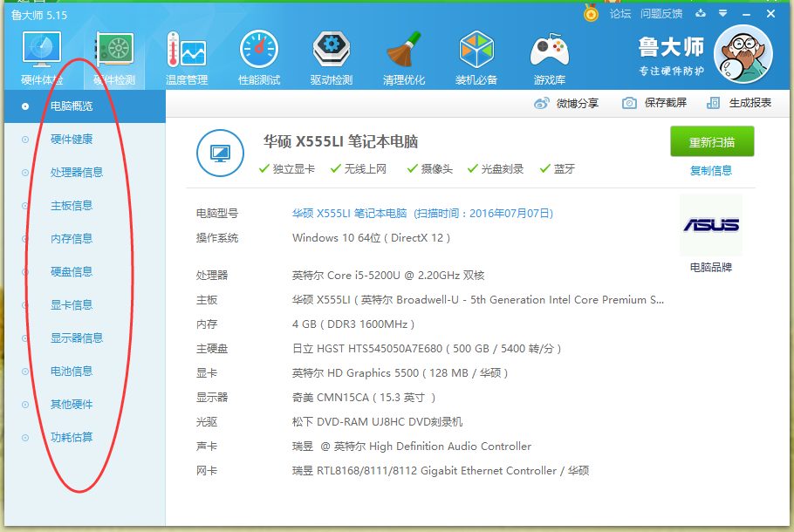Click the HD Graphics 5500 value
Image resolution: width=794 pixels, height=532 pixels.
[400, 373]
